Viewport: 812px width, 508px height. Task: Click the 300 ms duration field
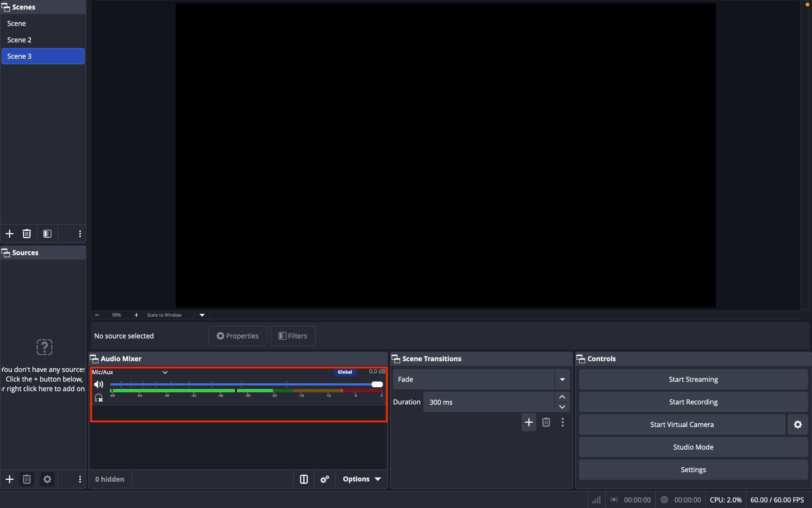[x=488, y=402]
